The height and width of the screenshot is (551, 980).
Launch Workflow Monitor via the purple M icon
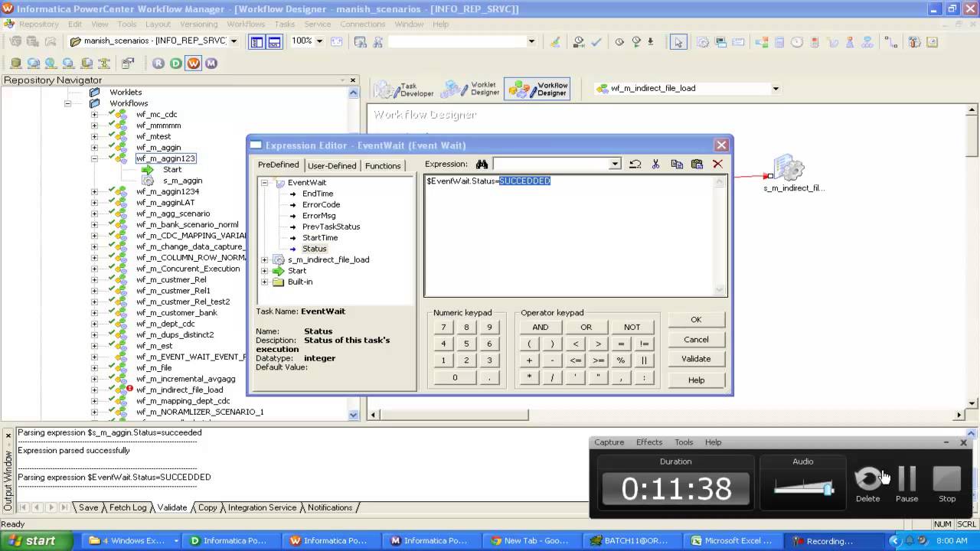pyautogui.click(x=211, y=64)
